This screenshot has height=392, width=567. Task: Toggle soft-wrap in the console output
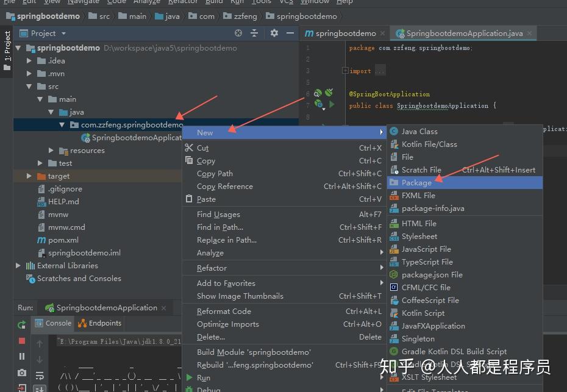click(40, 376)
